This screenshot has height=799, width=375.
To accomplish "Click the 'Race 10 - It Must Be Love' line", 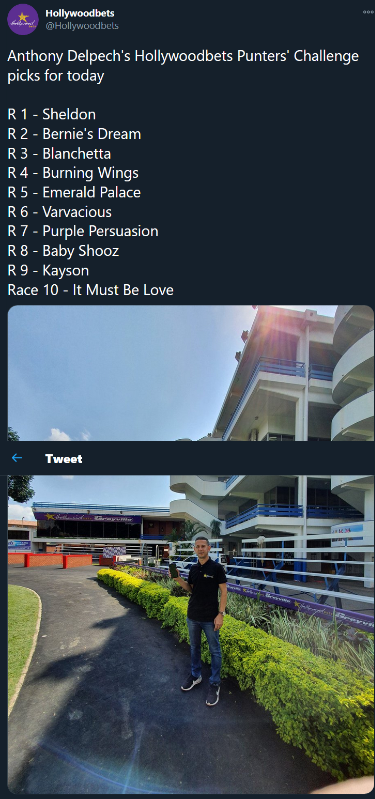I will click(x=90, y=290).
